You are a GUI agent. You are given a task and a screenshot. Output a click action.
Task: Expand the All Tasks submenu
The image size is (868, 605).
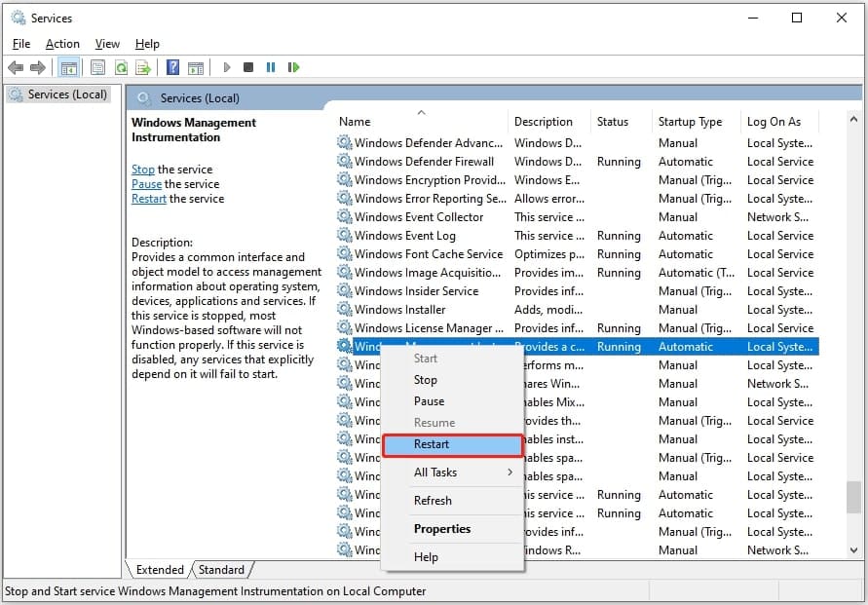point(453,473)
